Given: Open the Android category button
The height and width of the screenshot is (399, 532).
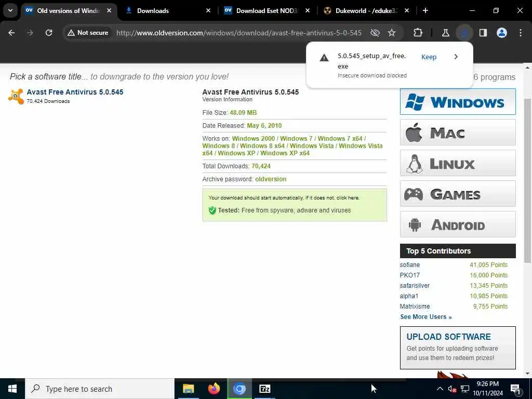Looking at the screenshot, I should [458, 224].
